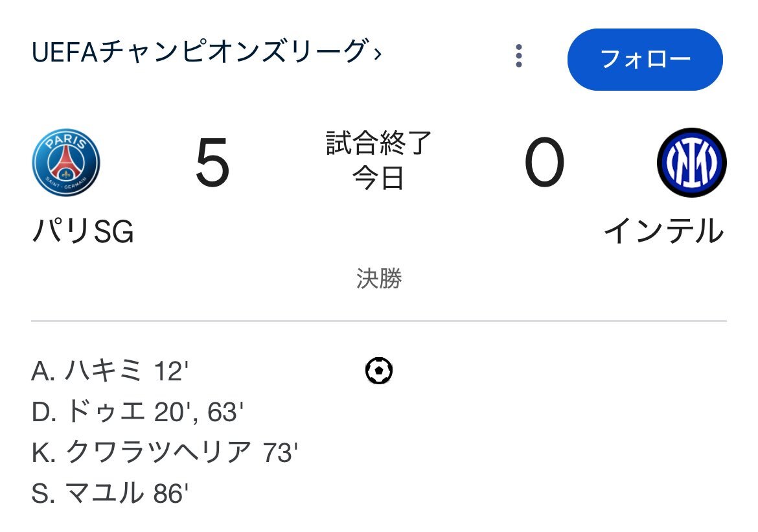This screenshot has height=532, width=758.
Task: Select scorer S. マユル 86'
Action: pos(109,494)
